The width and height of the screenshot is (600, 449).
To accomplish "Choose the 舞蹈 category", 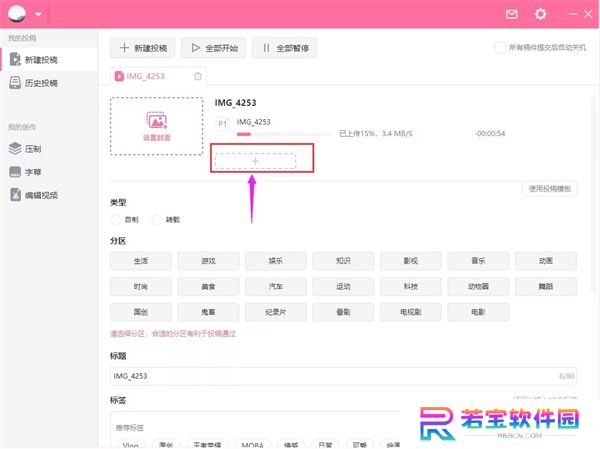I will pyautogui.click(x=546, y=286).
